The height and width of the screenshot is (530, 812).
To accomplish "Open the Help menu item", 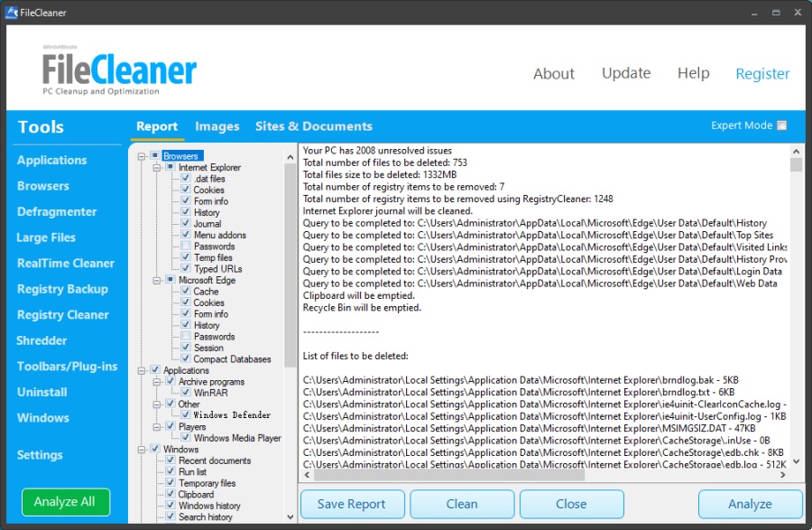I will click(694, 73).
